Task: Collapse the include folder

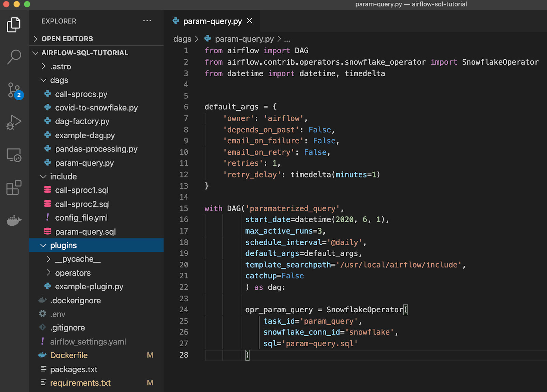Action: (x=63, y=177)
